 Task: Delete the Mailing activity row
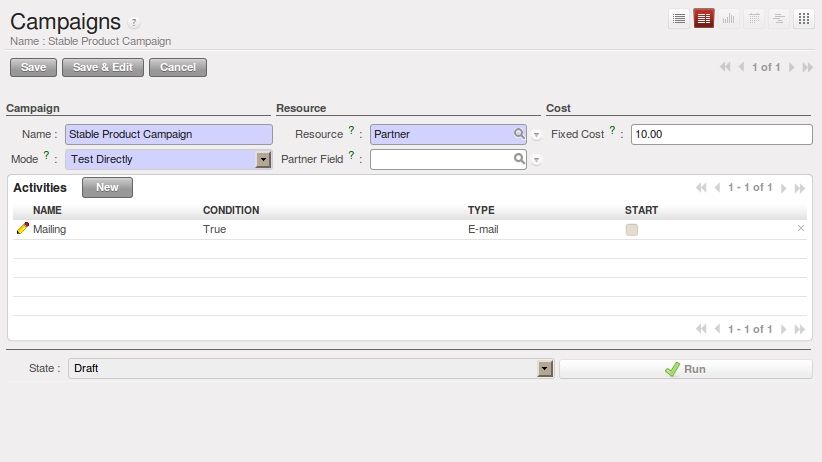(x=800, y=229)
